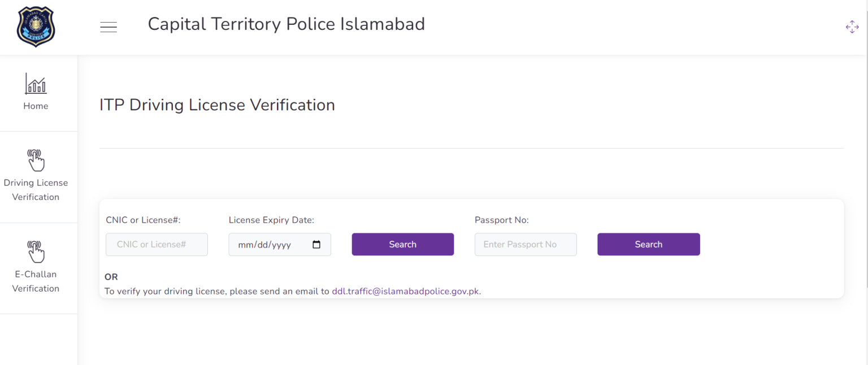
Task: Focus the CNIC or License# input field
Action: click(157, 244)
